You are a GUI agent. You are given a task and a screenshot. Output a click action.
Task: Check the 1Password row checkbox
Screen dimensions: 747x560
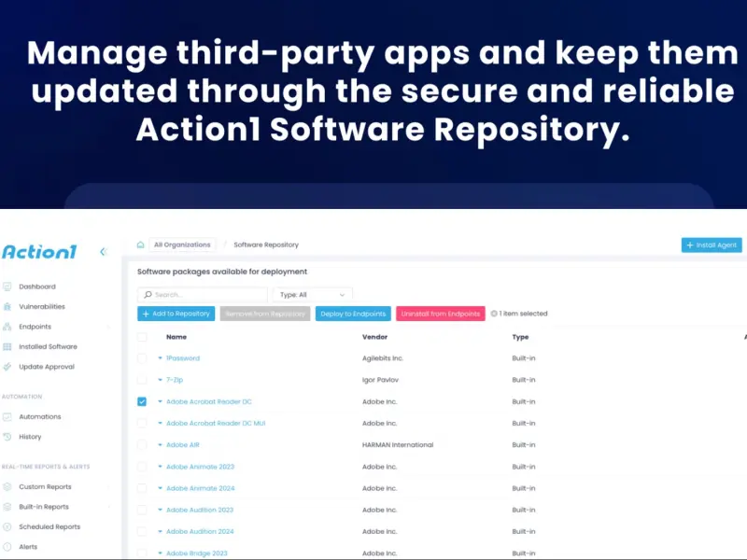tap(142, 358)
